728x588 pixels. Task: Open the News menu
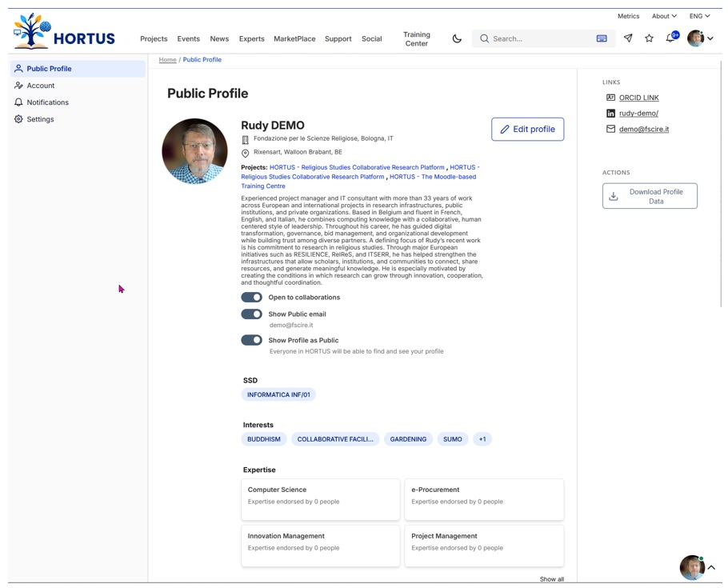point(219,38)
